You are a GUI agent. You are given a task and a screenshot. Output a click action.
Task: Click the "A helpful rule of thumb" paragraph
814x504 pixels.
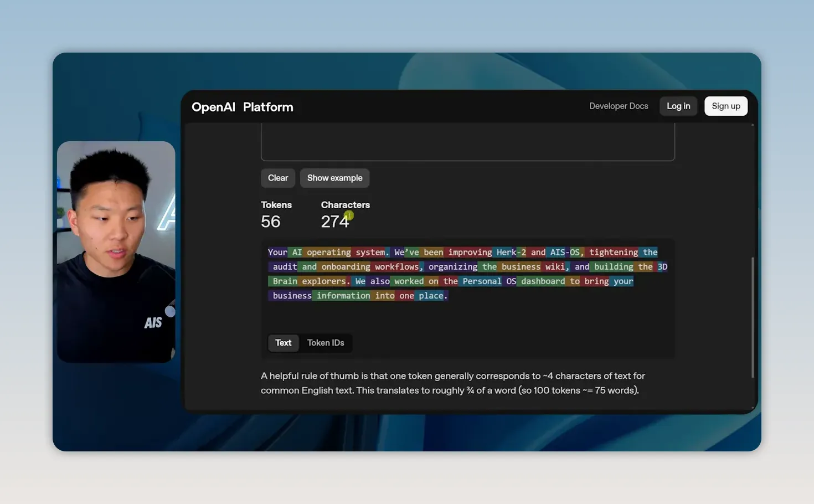pos(453,383)
